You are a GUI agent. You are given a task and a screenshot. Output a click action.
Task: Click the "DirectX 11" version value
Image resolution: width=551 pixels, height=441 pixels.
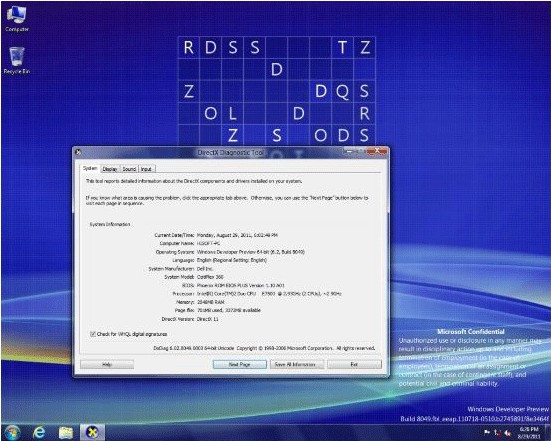tap(208, 319)
